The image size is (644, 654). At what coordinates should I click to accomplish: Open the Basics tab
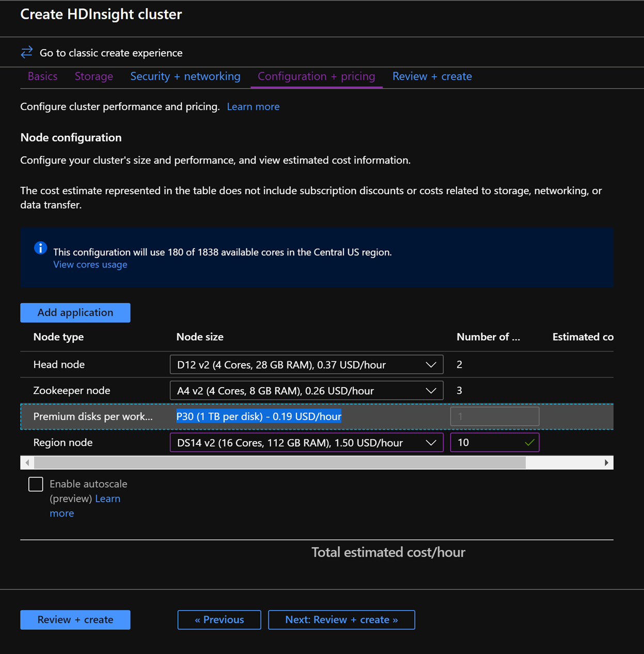[42, 76]
